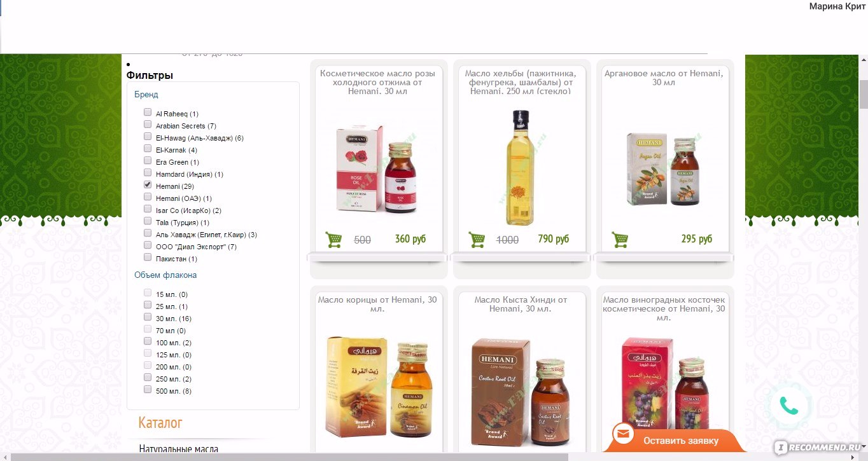868x461 pixels.
Task: Add rose oil to cart icon
Action: pos(333,240)
